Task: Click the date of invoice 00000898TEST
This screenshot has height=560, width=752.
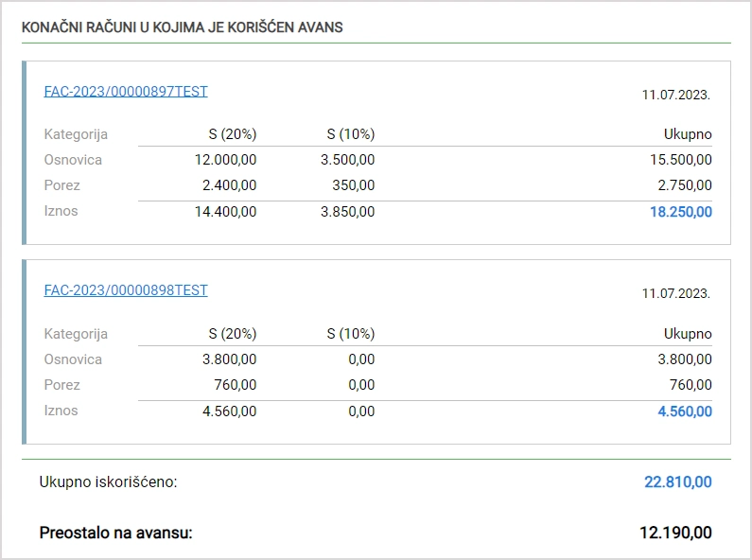Action: (x=675, y=293)
